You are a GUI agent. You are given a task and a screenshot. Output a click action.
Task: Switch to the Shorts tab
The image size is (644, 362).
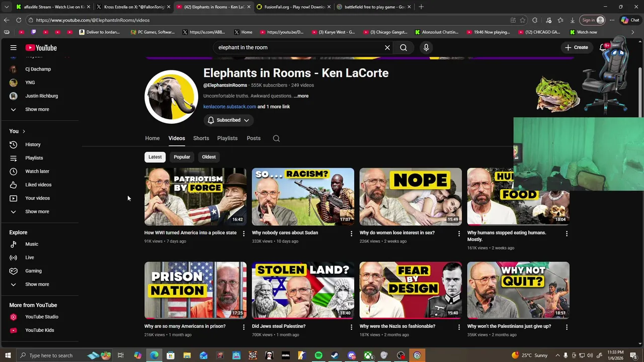point(201,138)
